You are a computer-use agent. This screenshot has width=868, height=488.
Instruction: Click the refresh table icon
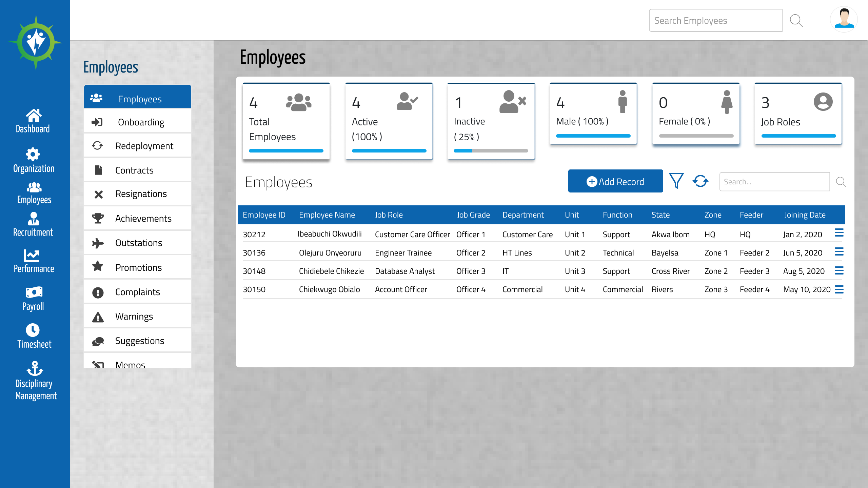tap(701, 181)
